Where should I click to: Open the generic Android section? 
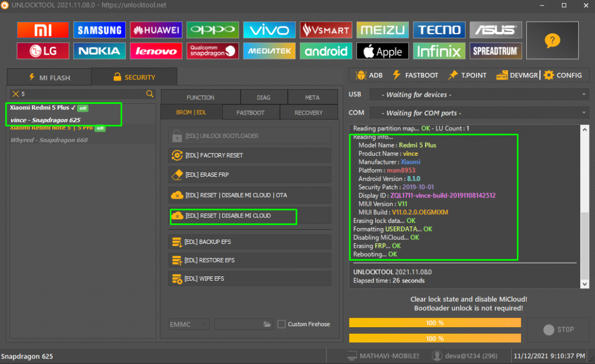pos(326,51)
